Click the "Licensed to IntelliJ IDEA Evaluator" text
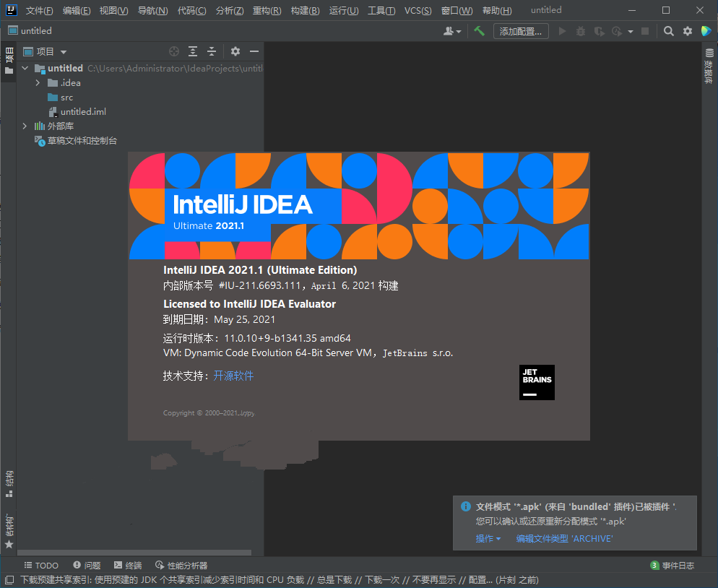Screen dimensions: 718x588 point(249,304)
